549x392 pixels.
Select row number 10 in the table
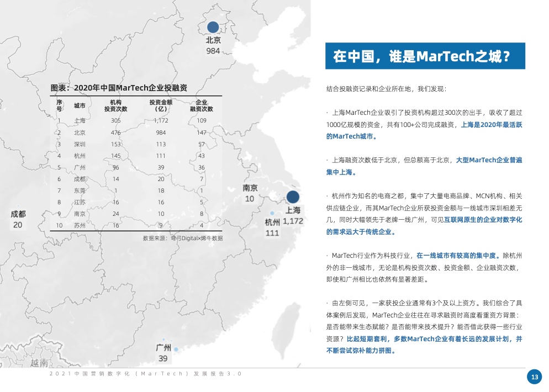point(59,225)
